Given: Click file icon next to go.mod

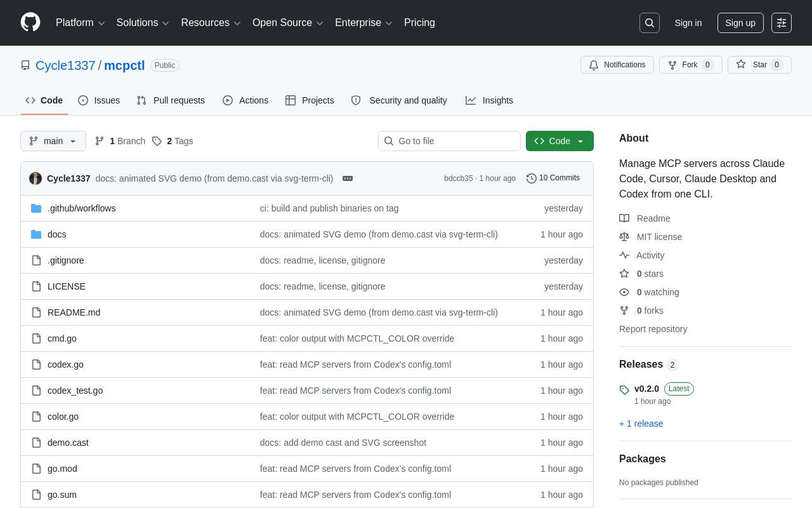Looking at the screenshot, I should tap(36, 469).
